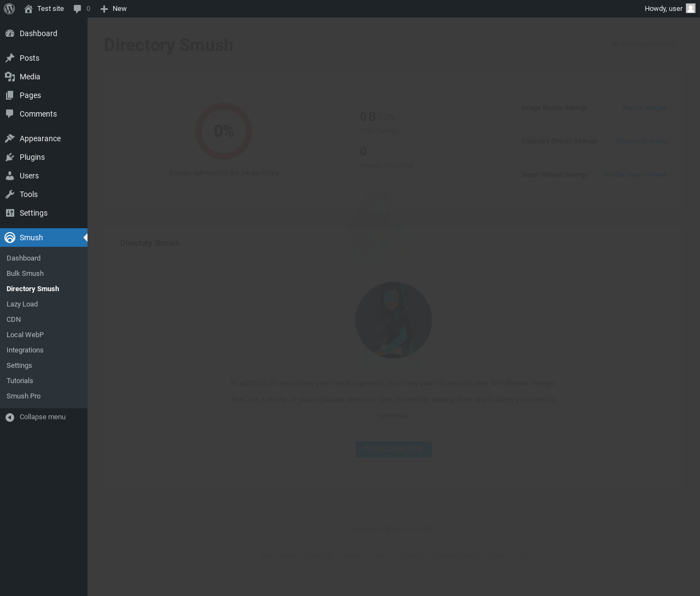Click the Howdy, user account text
The height and width of the screenshot is (596, 700).
663,9
